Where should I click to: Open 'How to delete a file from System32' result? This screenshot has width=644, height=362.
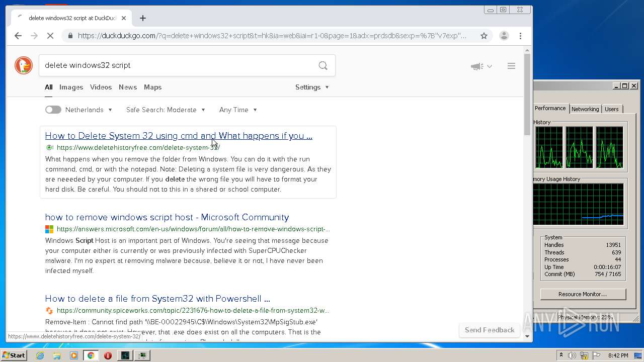(x=157, y=299)
